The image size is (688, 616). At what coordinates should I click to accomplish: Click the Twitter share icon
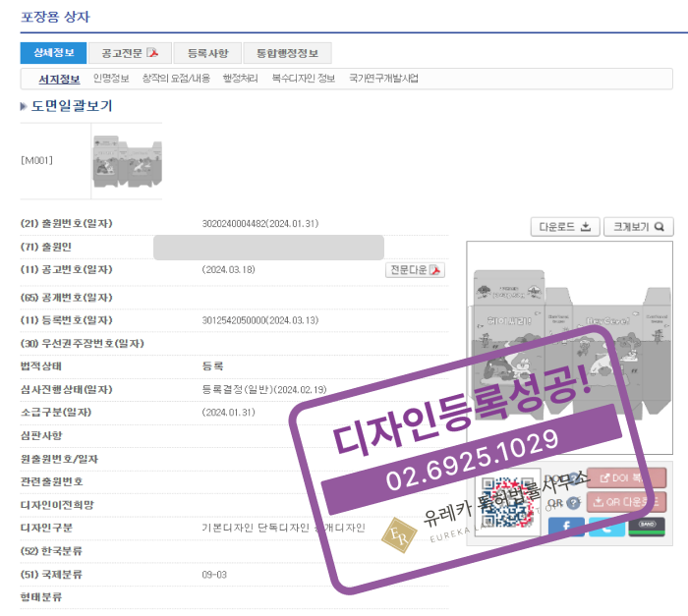[x=606, y=527]
